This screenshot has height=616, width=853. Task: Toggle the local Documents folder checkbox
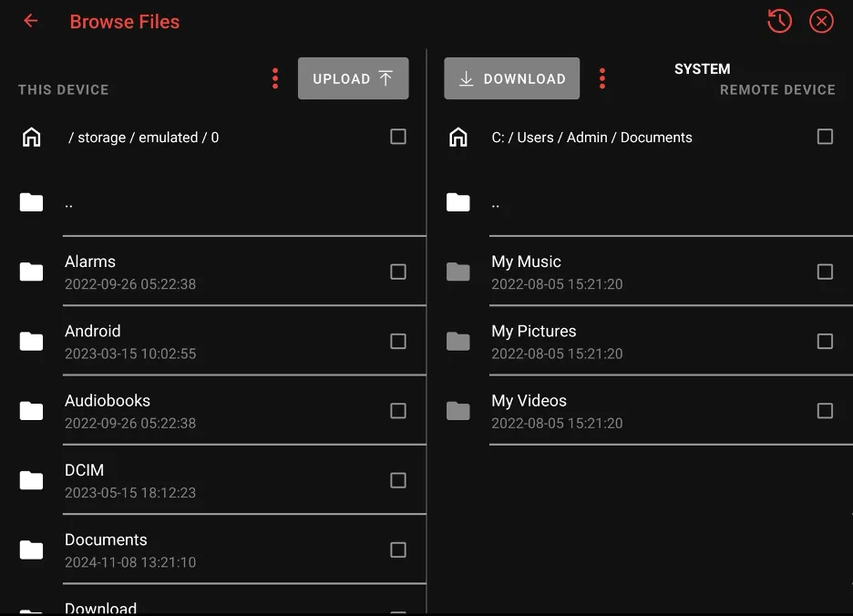[398, 549]
